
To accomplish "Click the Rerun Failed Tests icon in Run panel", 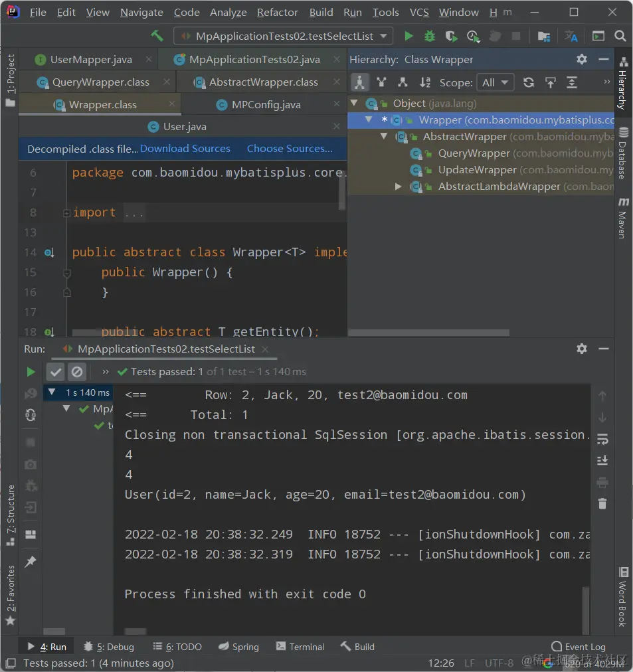I will point(31,393).
